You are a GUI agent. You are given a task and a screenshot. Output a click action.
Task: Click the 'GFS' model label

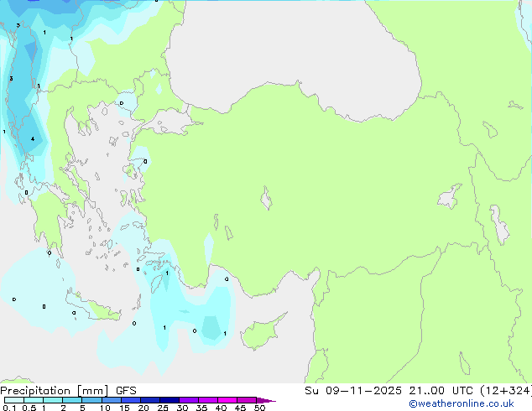point(126,391)
